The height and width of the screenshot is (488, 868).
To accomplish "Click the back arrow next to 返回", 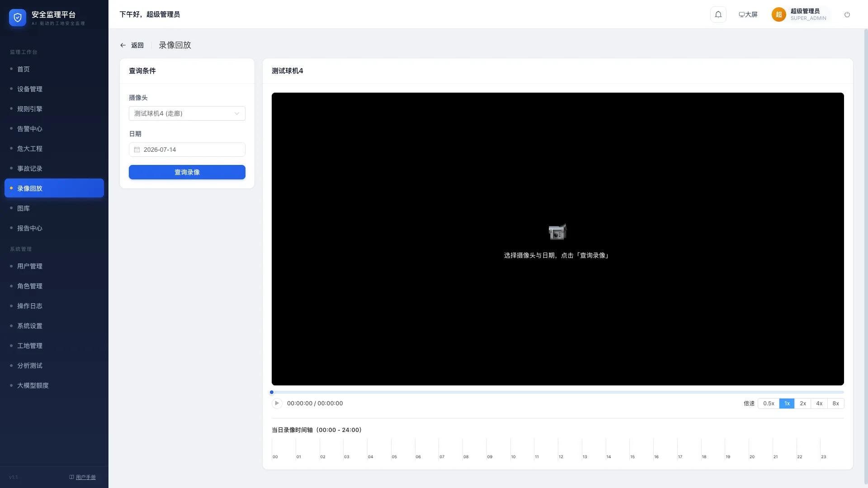I will (123, 45).
